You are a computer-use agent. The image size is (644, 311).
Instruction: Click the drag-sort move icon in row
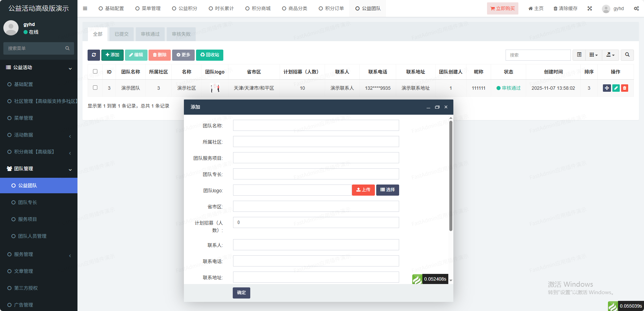(x=607, y=88)
